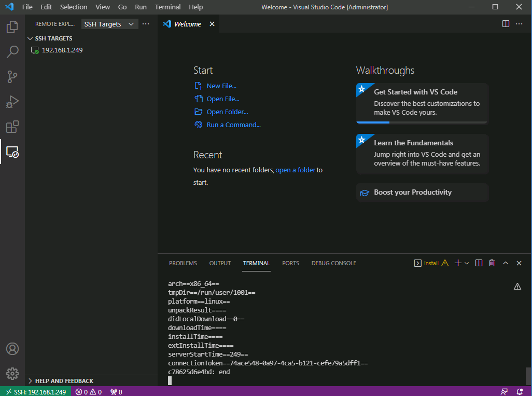Click the forwarded ports status item
This screenshot has width=532, height=396.
116,392
